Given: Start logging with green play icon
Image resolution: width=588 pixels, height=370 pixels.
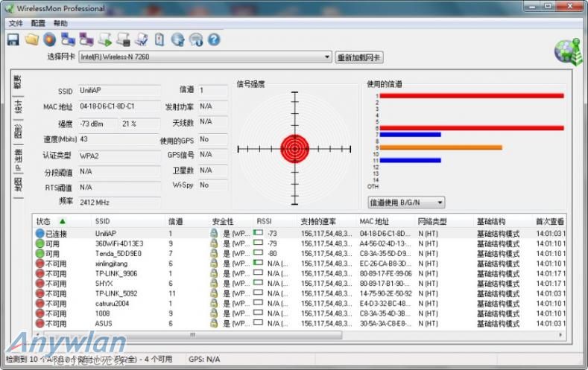Looking at the screenshot, I should click(104, 39).
